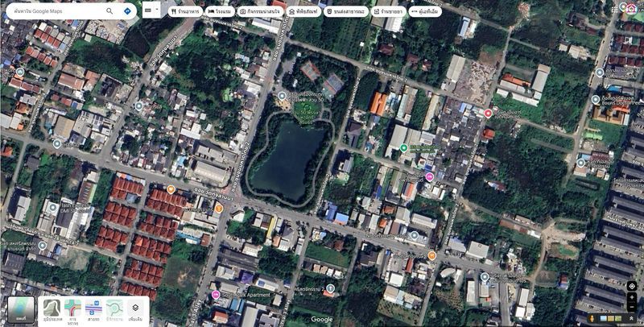Click the search magnifier icon
This screenshot has width=644, height=327.
(x=109, y=11)
